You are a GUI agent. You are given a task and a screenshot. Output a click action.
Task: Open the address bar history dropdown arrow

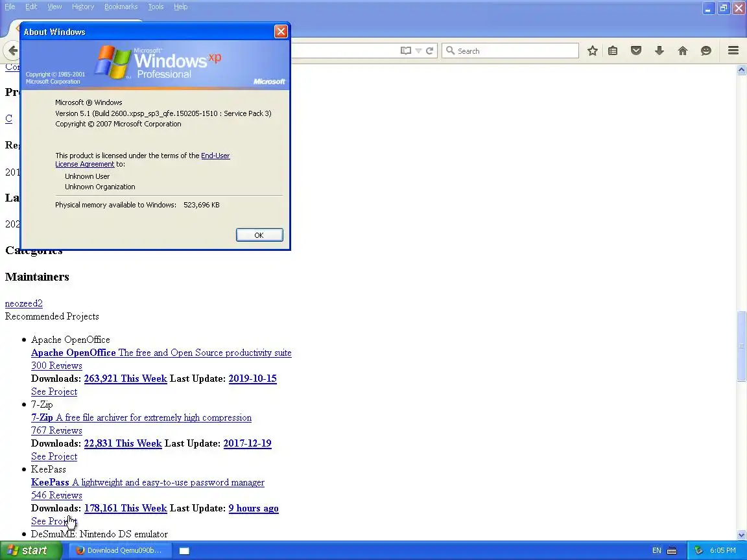tap(418, 51)
